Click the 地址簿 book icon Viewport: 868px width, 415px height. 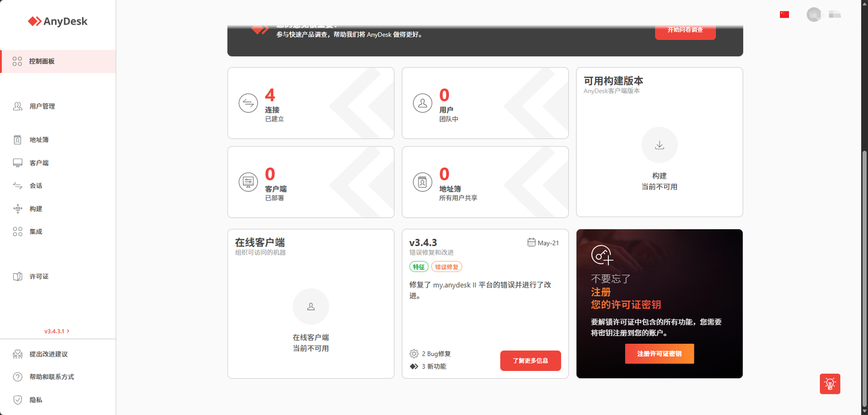pos(17,140)
